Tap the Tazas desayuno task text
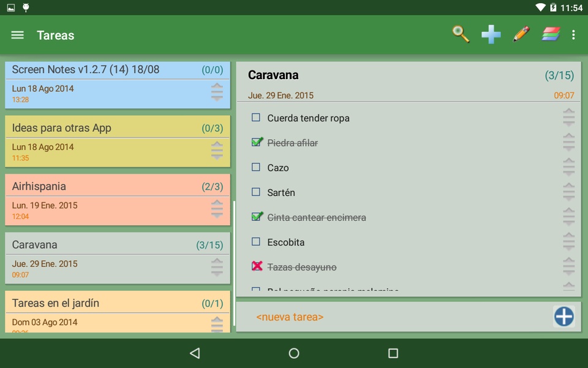The image size is (588, 368). pos(302,267)
